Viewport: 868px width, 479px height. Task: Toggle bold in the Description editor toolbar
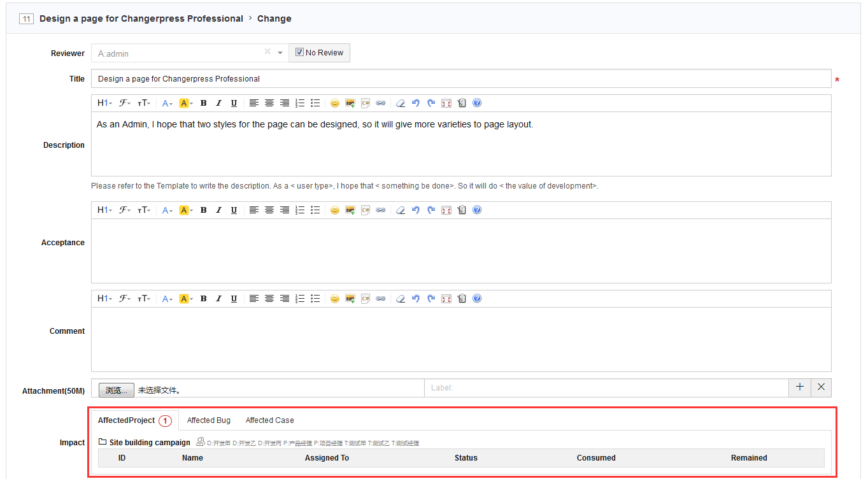[x=203, y=103]
